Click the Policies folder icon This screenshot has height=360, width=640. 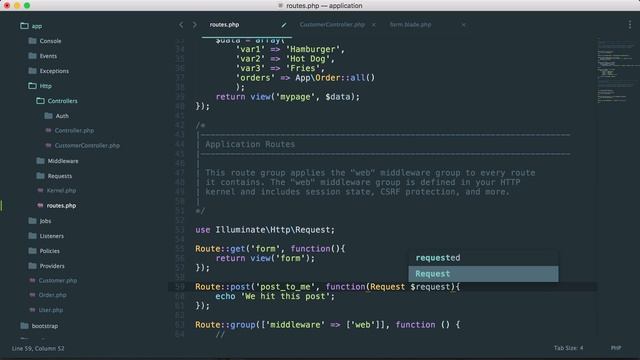click(x=33, y=251)
